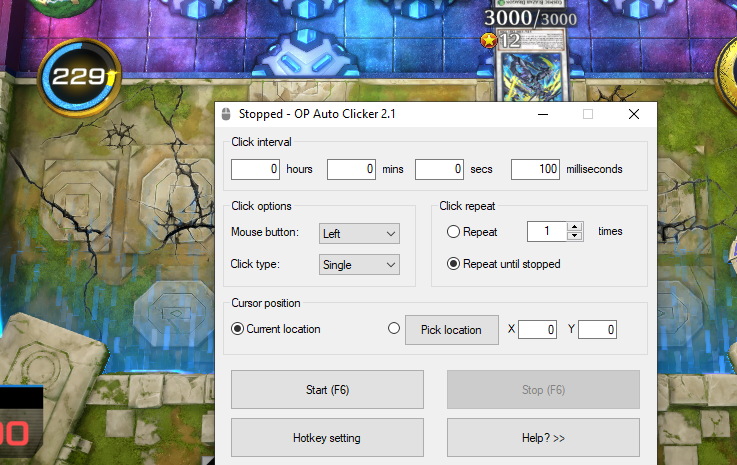Decrease repeat count with down arrow

click(x=574, y=236)
